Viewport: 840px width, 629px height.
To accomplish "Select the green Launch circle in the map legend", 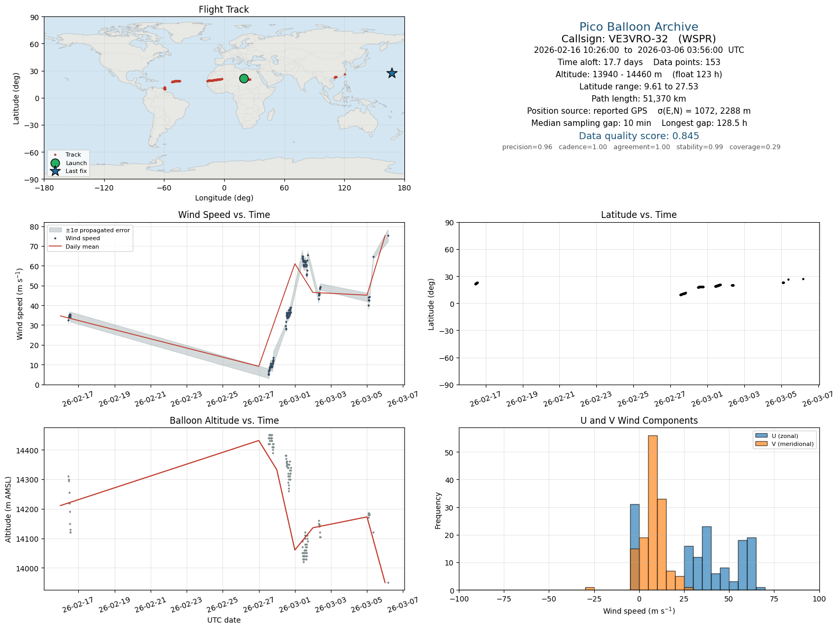I will click(55, 163).
